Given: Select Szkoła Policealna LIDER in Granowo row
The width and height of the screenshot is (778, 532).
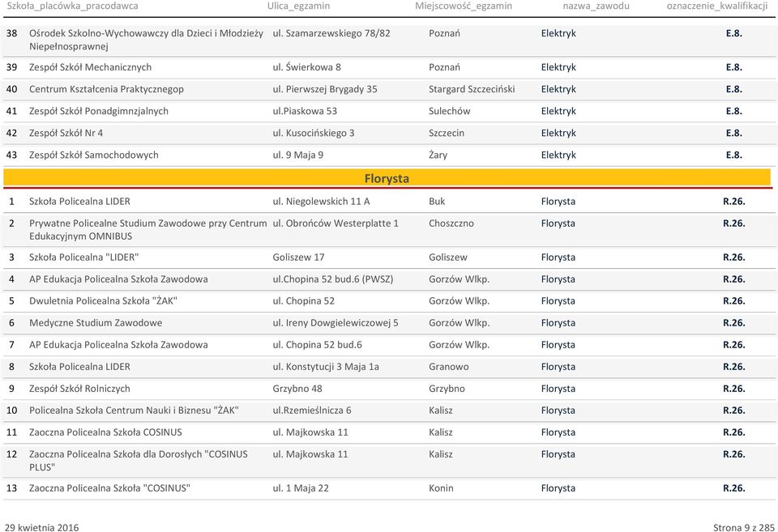Looking at the screenshot, I should click(80, 366).
